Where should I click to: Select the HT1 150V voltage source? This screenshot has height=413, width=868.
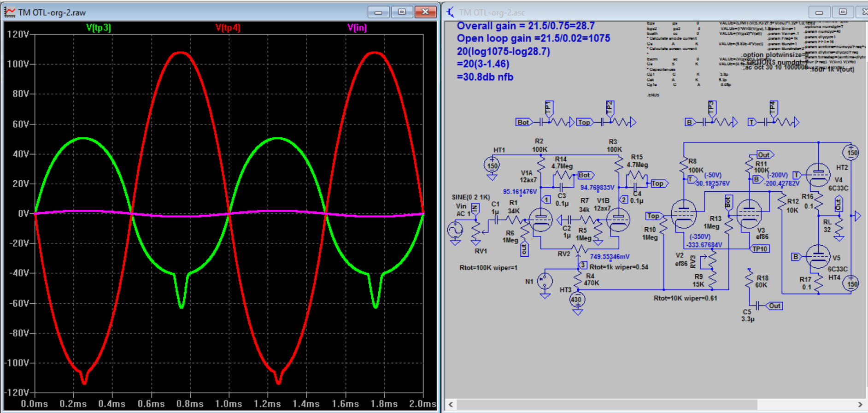(x=492, y=165)
